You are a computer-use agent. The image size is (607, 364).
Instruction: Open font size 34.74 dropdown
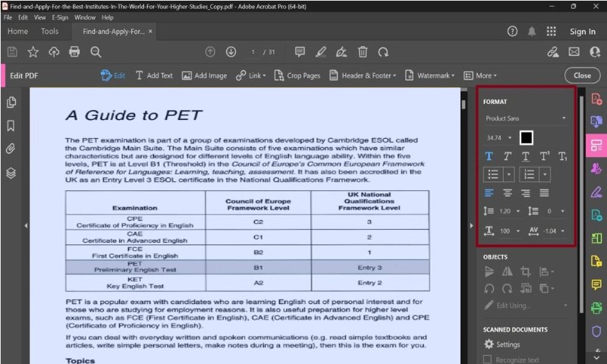pos(499,138)
